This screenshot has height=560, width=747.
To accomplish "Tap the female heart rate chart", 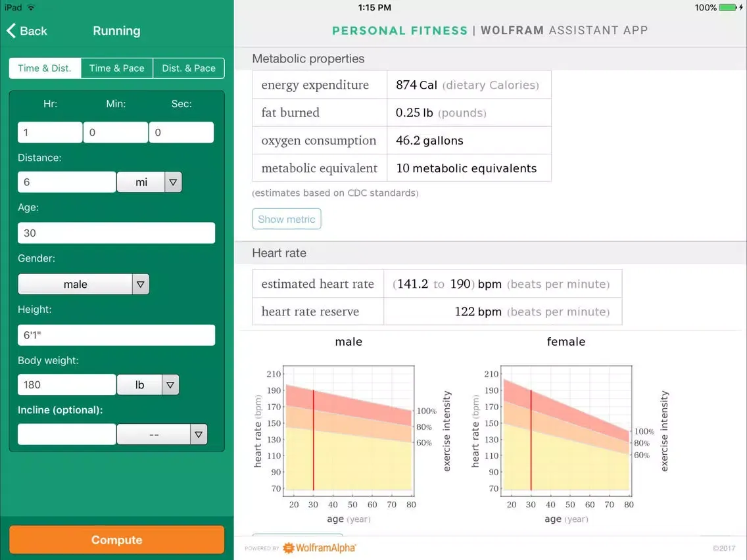I will click(567, 431).
